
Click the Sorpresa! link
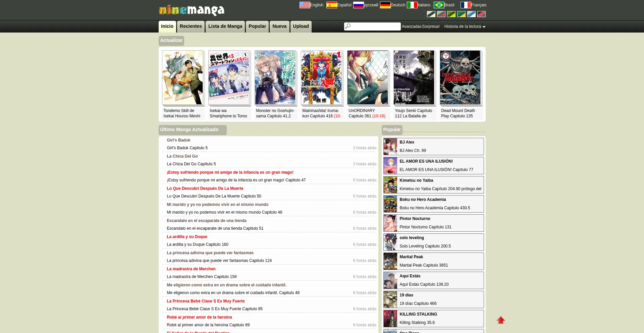pyautogui.click(x=431, y=26)
